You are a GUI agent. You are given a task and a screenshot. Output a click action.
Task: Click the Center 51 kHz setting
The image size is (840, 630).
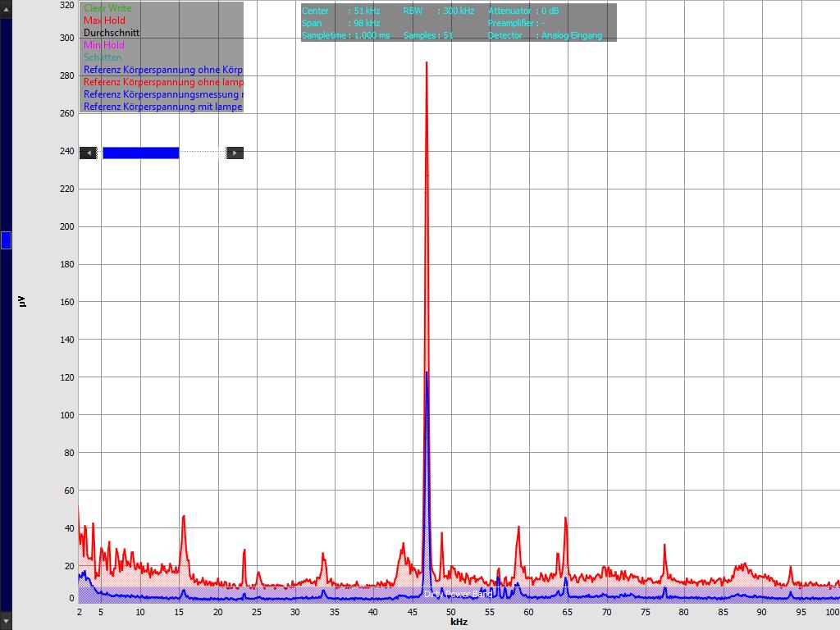point(341,11)
